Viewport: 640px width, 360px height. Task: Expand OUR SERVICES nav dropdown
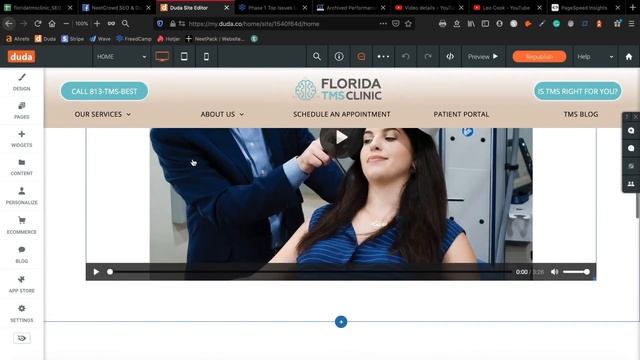(102, 114)
